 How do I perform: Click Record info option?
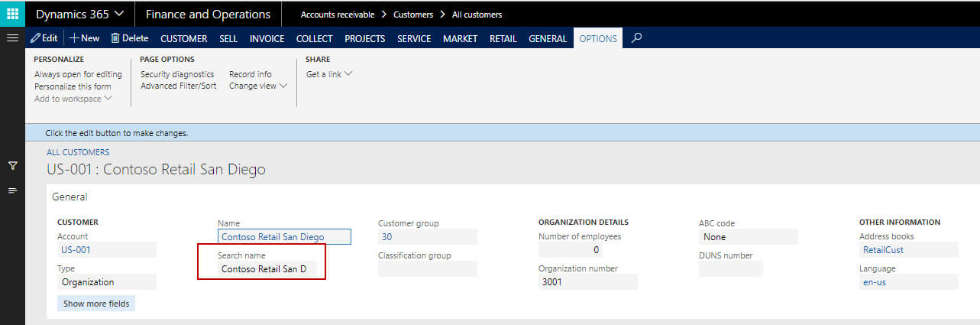point(250,74)
